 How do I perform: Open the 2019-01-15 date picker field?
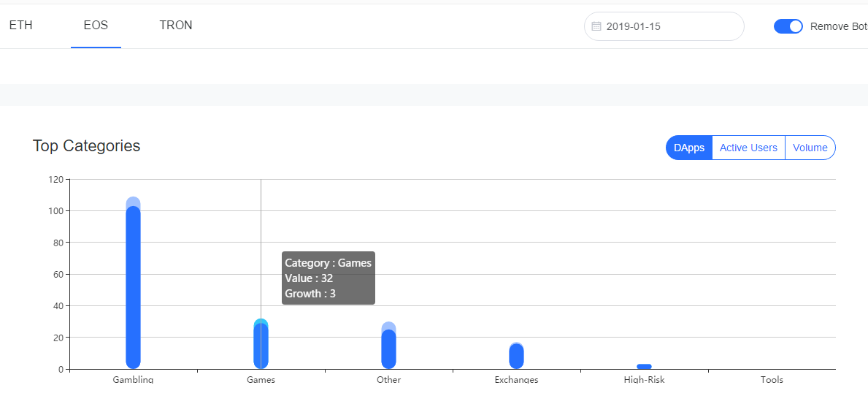664,26
